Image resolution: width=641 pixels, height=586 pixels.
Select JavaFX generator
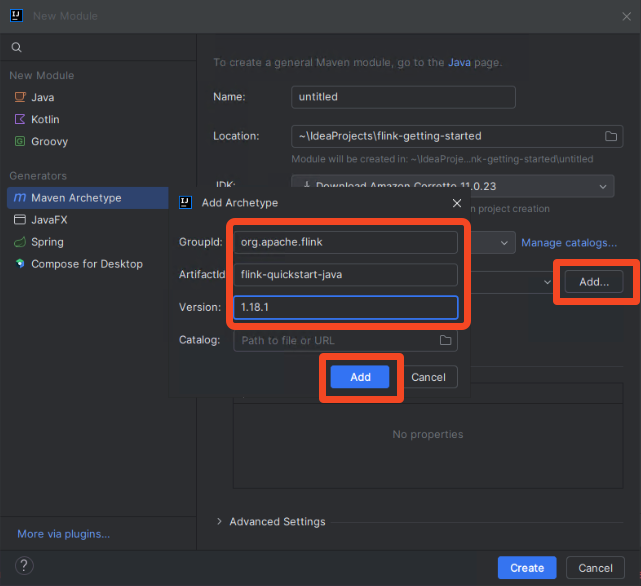click(40, 220)
